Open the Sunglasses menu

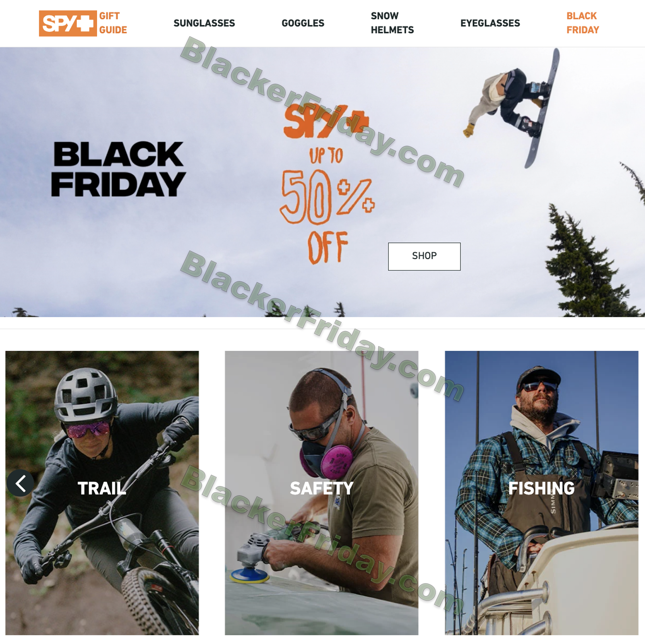pyautogui.click(x=204, y=23)
